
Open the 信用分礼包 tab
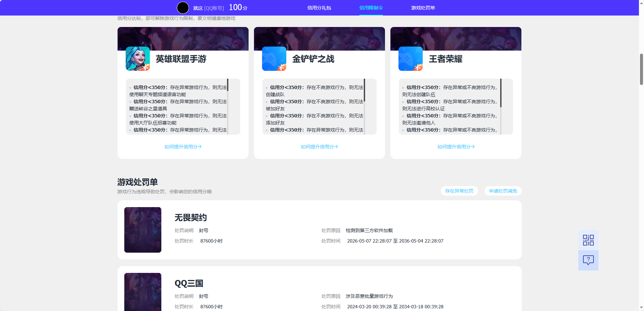(319, 8)
